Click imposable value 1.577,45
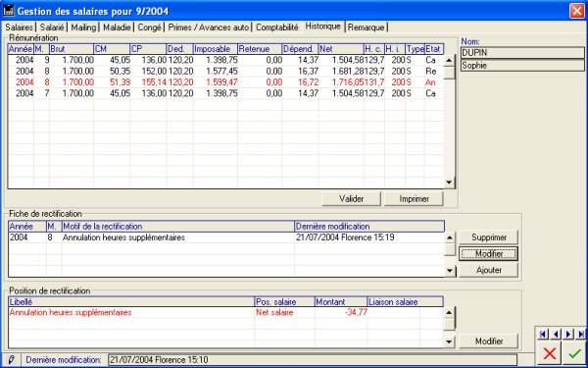The height and width of the screenshot is (368, 588). point(221,72)
